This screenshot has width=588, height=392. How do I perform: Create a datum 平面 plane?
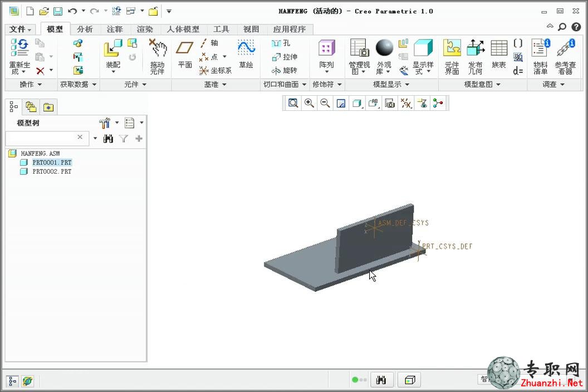[x=185, y=55]
